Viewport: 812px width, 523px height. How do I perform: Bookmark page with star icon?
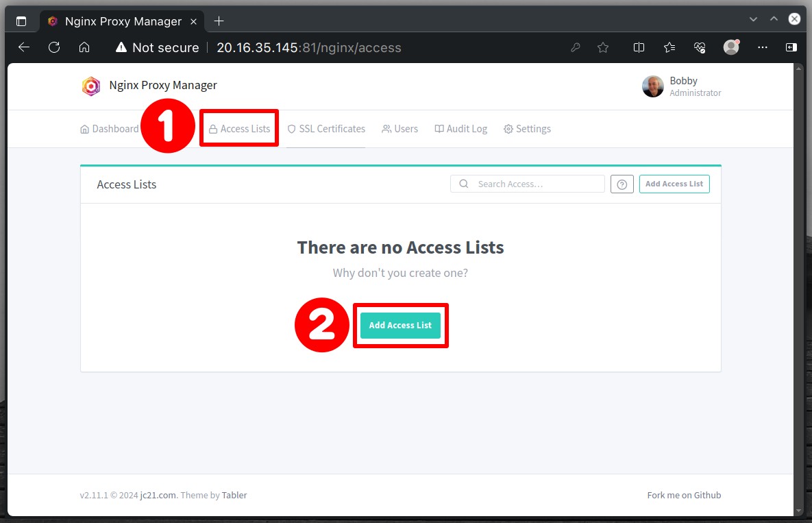point(603,48)
